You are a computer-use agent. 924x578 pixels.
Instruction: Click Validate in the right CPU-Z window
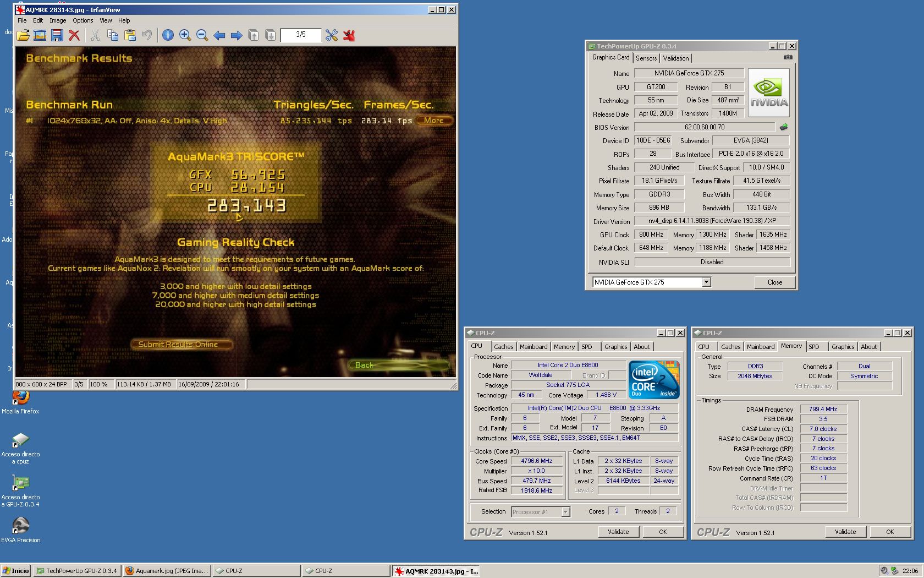(845, 532)
